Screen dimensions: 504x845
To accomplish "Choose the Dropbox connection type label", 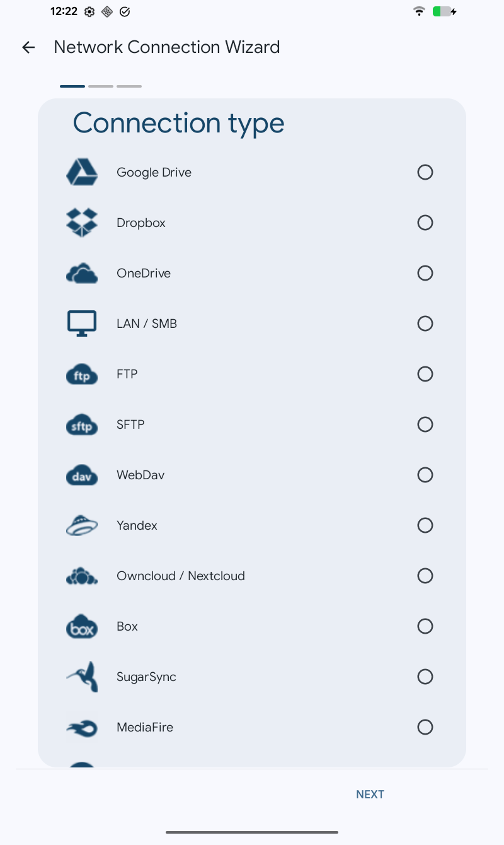I will click(141, 223).
